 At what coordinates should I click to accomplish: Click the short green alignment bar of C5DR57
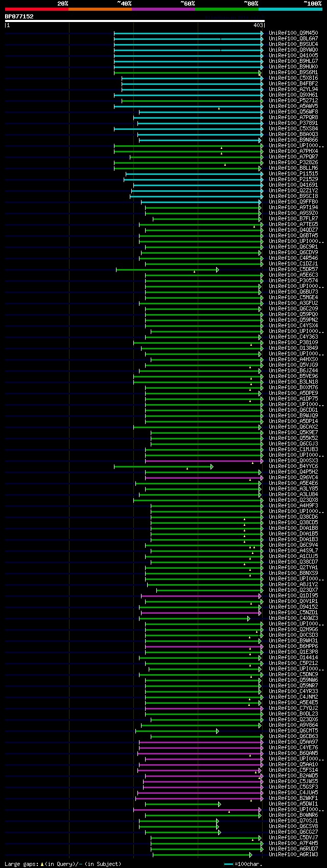pyautogui.click(x=167, y=269)
